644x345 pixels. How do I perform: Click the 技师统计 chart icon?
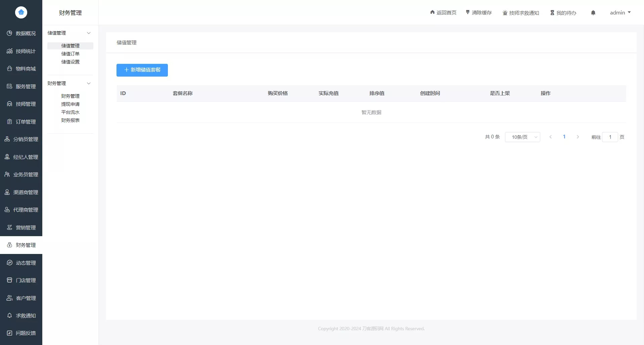pyautogui.click(x=9, y=51)
